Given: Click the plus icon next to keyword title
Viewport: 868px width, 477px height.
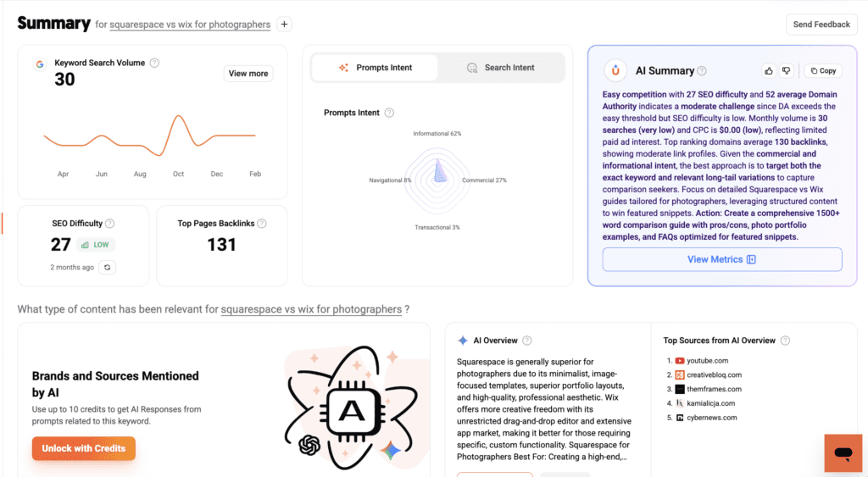Looking at the screenshot, I should point(285,25).
